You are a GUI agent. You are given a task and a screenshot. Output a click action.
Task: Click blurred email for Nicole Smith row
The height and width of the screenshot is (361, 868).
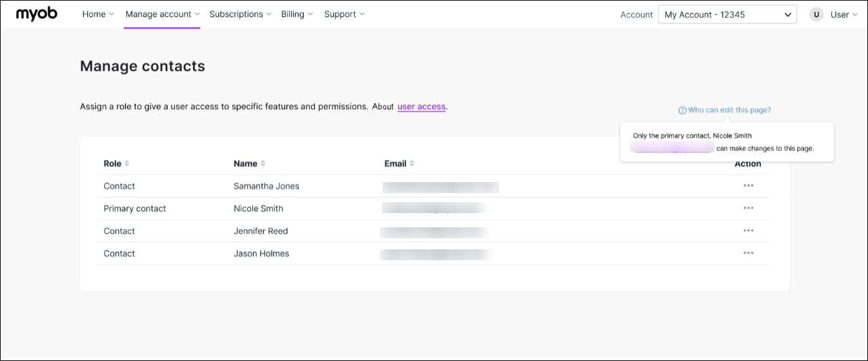434,208
